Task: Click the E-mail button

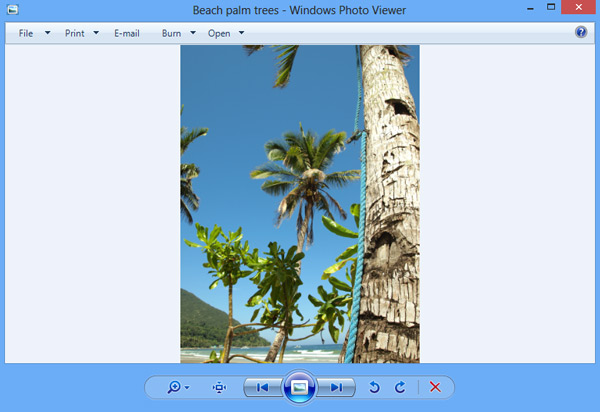Action: coord(126,33)
